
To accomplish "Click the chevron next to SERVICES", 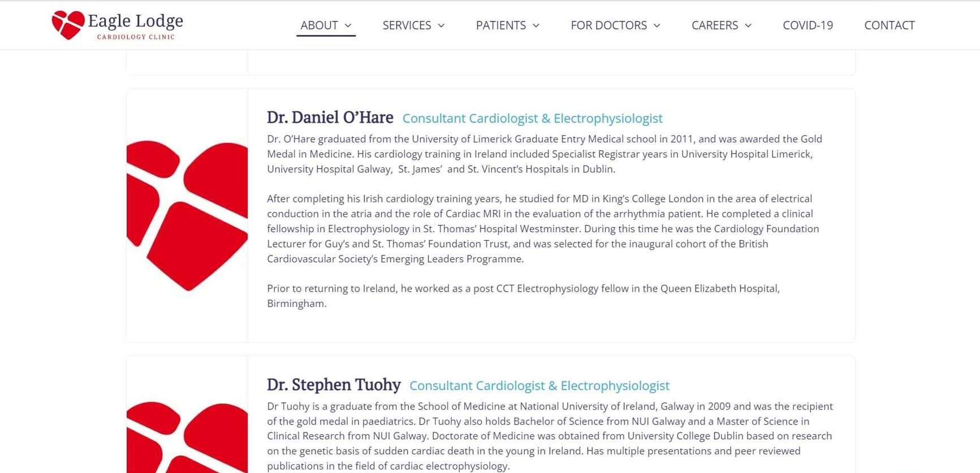I will click(441, 26).
